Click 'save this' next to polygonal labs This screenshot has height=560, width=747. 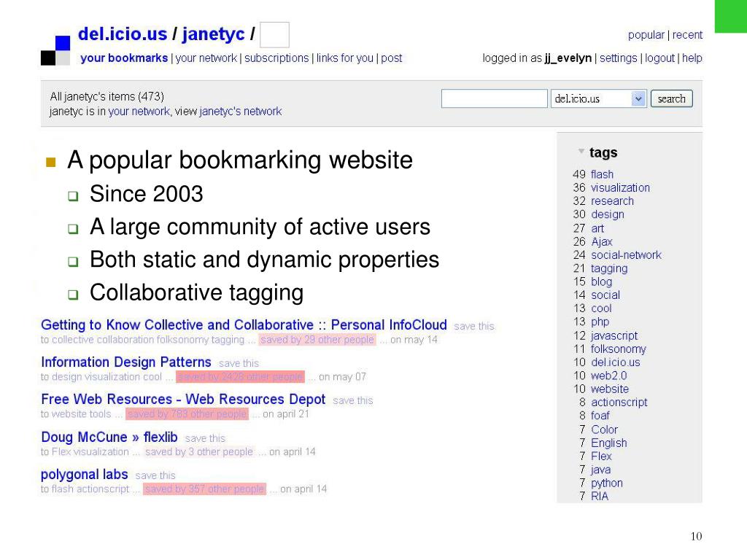click(x=155, y=475)
